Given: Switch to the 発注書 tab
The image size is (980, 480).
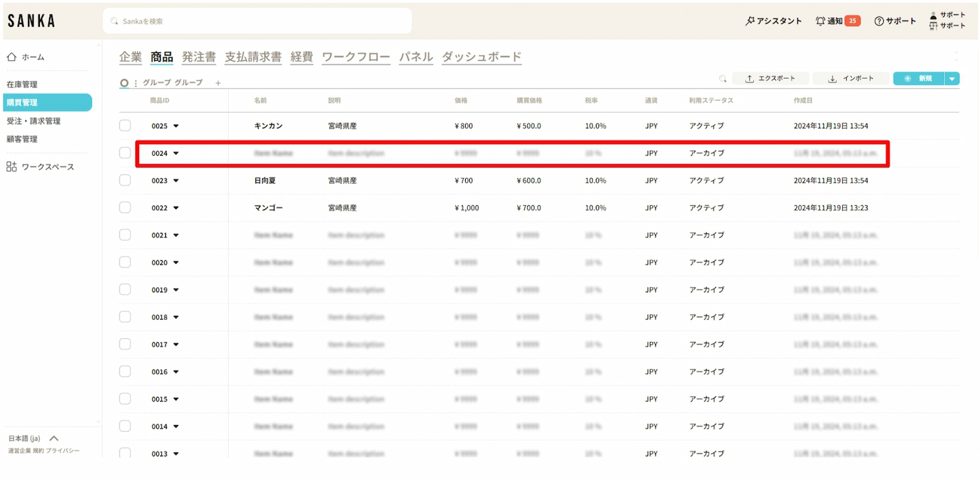Looking at the screenshot, I should coord(199,57).
